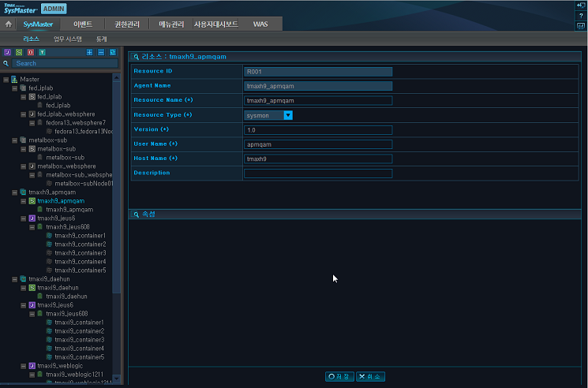Collapse the top-level tmaxi9_daehun node
This screenshot has width=588, height=388.
pyautogui.click(x=15, y=279)
